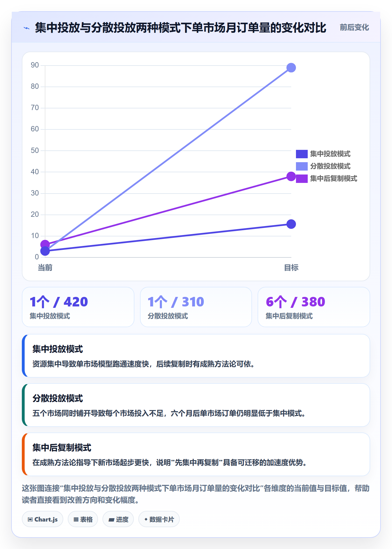Viewport: 392px width, 549px height.
Task: Select the dark blue 当前 data point at 3
Action: [x=45, y=251]
